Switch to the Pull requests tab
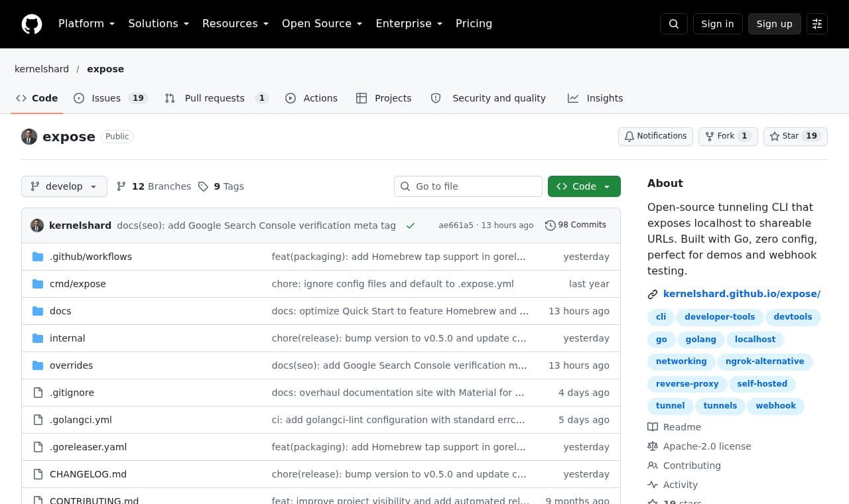Viewport: 849px width, 504px height. coord(216,98)
